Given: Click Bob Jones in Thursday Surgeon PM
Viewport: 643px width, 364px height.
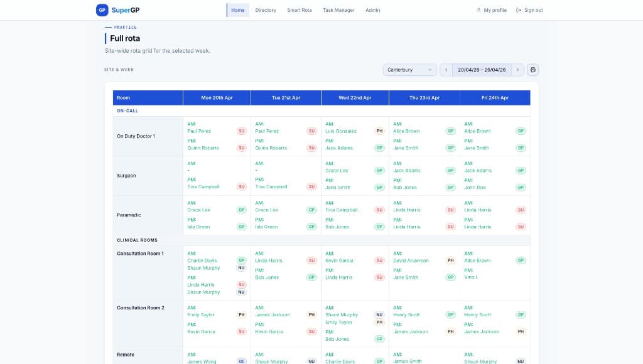Looking at the screenshot, I should (x=405, y=187).
